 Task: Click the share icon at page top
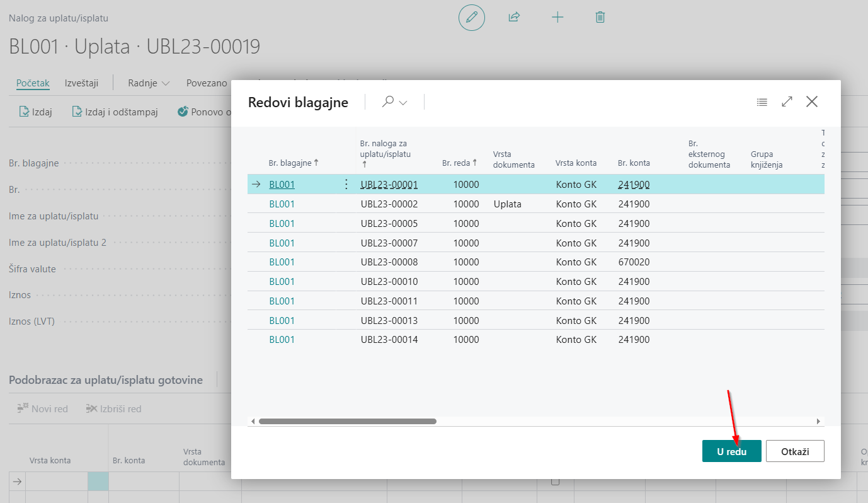tap(514, 18)
